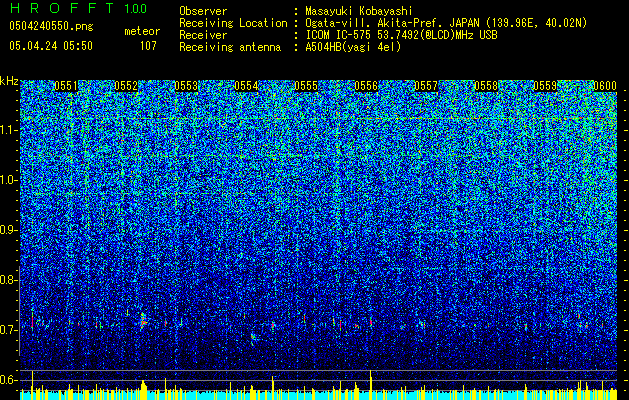Click the 1.0 kHz axis label
The height and width of the screenshot is (400, 629).
point(8,180)
